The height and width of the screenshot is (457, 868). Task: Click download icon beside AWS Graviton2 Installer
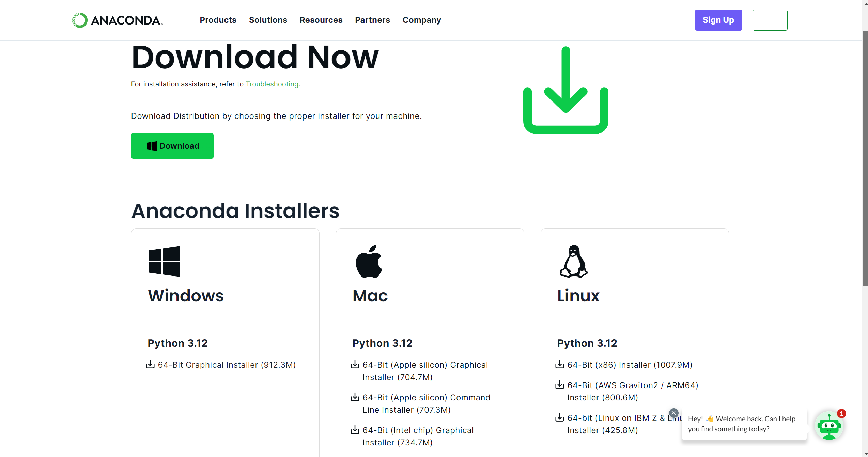560,385
